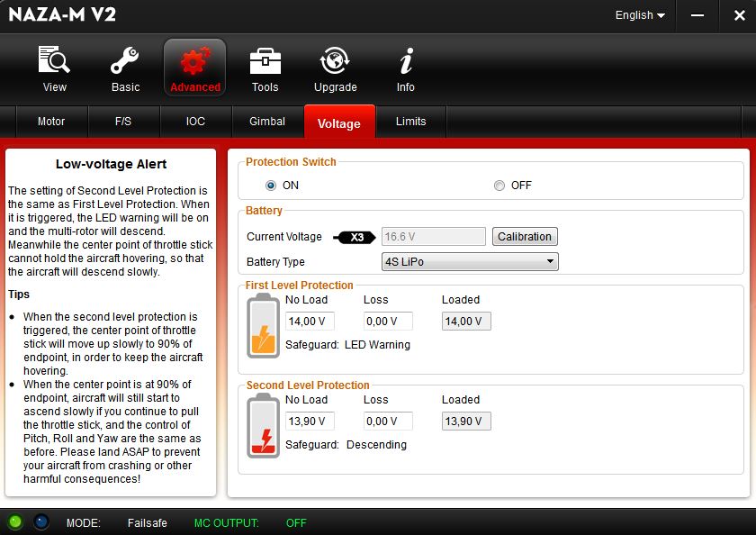This screenshot has height=535, width=756.
Task: Open the Basic wrench section
Action: tap(125, 68)
